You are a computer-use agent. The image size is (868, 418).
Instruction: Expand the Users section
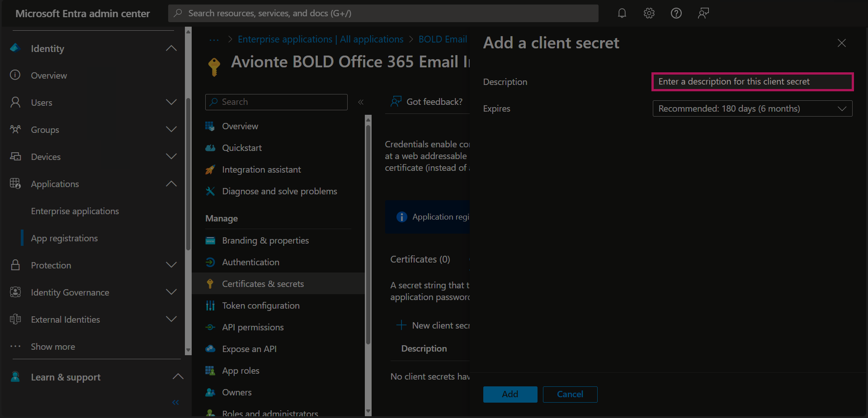coord(171,102)
